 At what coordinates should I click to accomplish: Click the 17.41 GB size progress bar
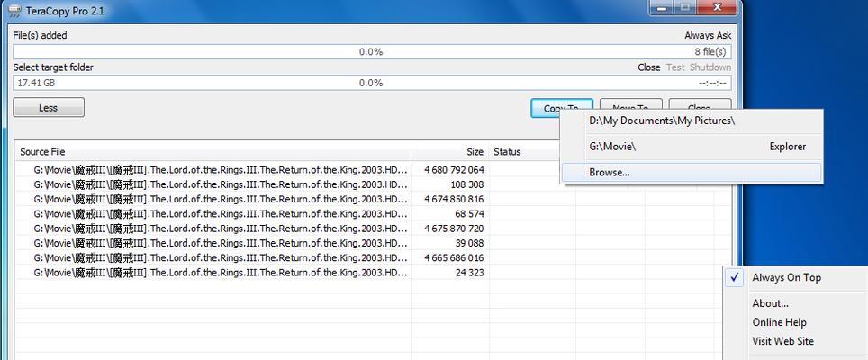pos(372,83)
